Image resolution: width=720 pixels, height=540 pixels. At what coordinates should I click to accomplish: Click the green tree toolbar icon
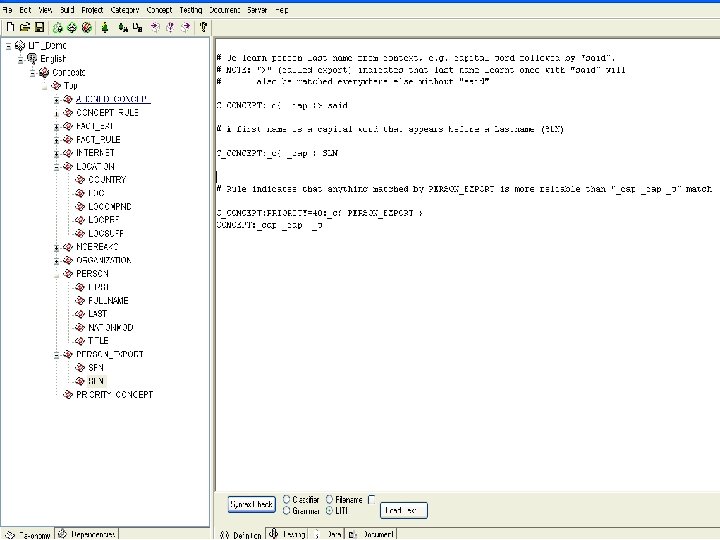tap(105, 28)
